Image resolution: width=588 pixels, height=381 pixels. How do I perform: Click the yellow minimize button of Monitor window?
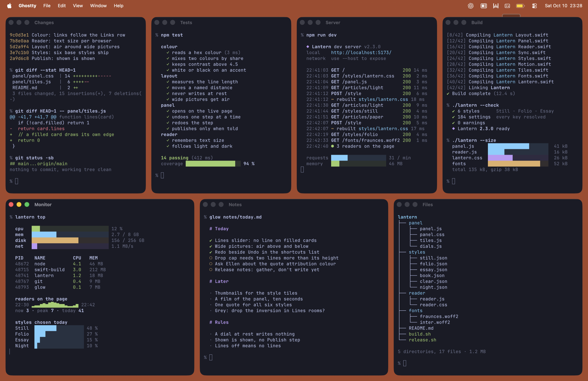19,204
